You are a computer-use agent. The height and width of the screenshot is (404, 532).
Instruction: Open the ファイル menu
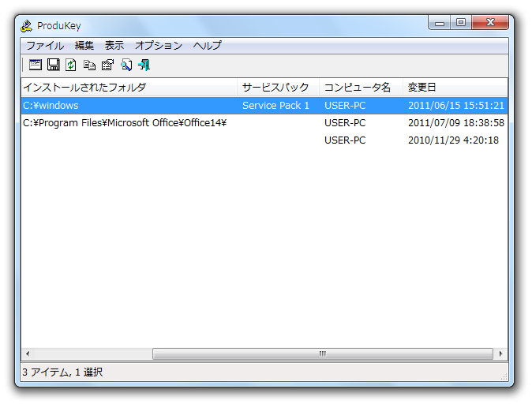click(46, 46)
